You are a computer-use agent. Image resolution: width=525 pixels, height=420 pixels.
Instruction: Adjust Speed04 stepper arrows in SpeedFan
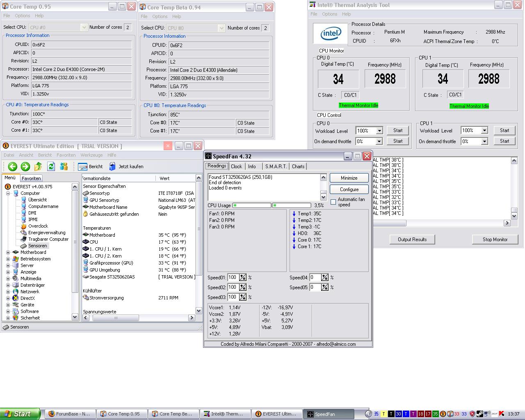point(325,278)
